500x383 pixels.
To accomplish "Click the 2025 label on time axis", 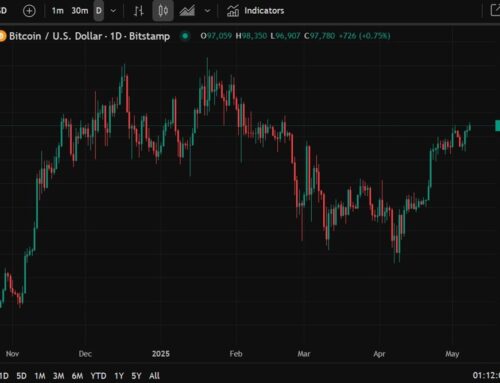I will click(161, 354).
